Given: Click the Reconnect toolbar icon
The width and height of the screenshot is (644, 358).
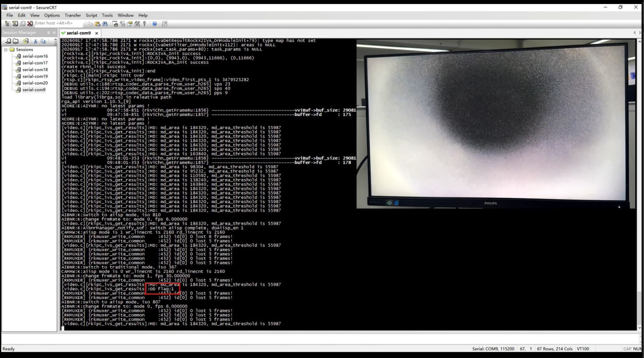Looking at the screenshot, I should pyautogui.click(x=23, y=24).
